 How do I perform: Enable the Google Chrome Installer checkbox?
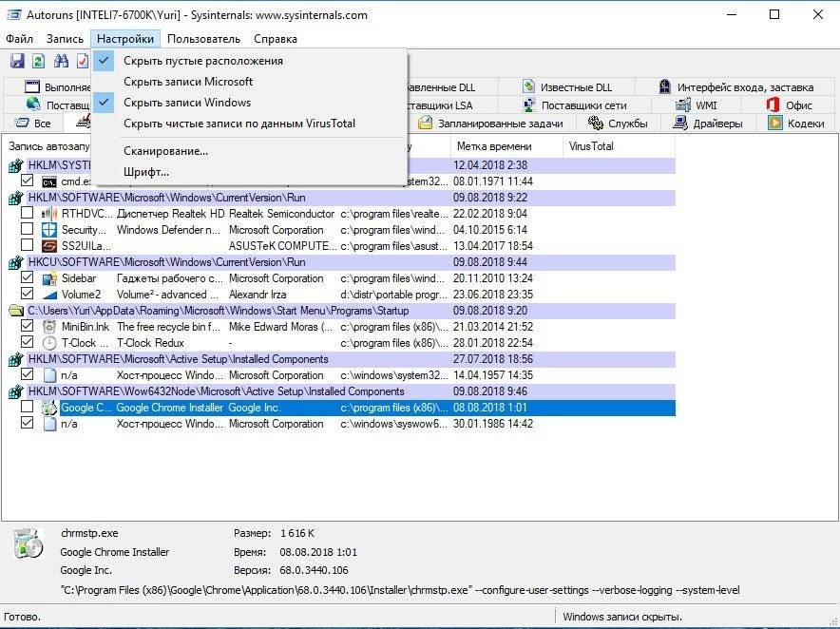coord(27,407)
